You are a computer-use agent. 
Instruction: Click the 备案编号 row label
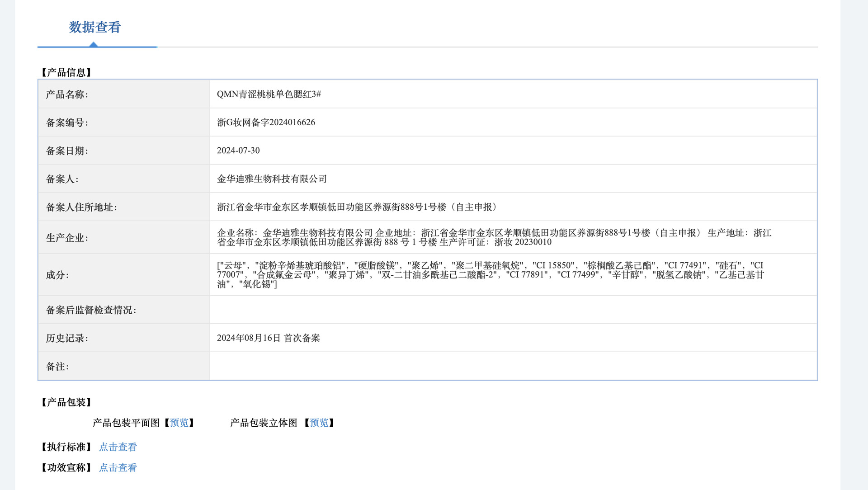(67, 122)
